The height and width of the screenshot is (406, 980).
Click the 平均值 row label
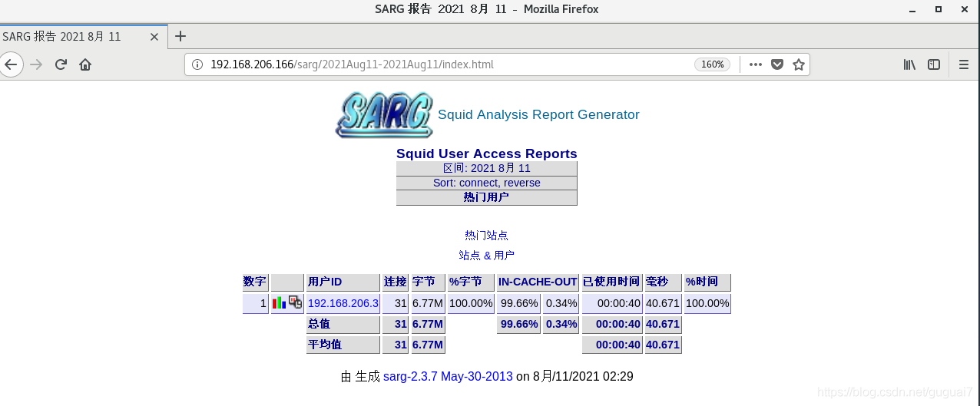coord(343,345)
